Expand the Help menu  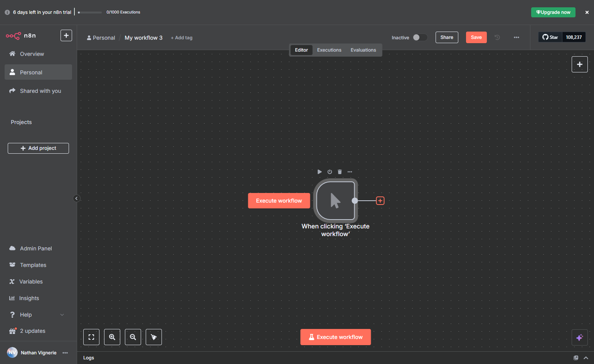pos(38,315)
